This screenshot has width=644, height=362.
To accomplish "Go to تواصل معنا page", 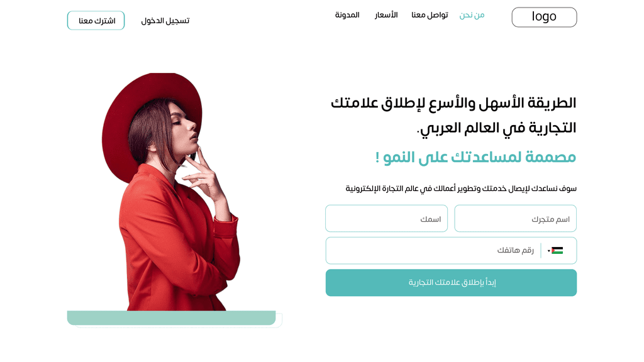I will pos(430,15).
